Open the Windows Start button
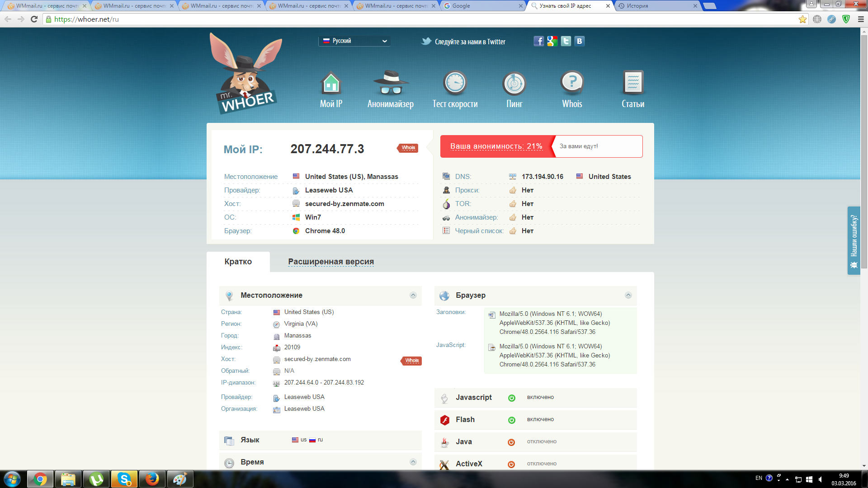 click(12, 479)
